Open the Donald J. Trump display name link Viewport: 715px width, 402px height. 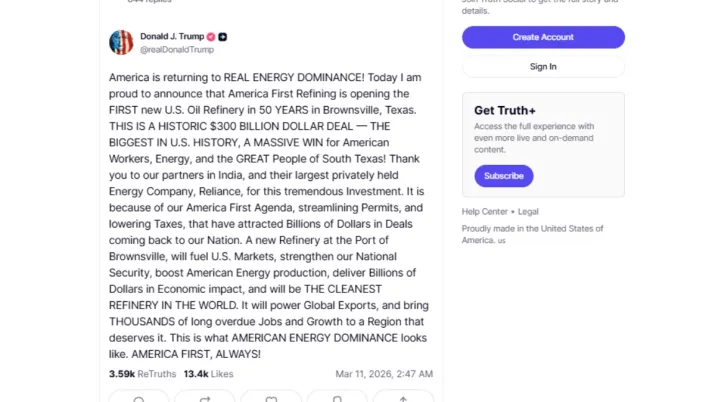(x=171, y=37)
